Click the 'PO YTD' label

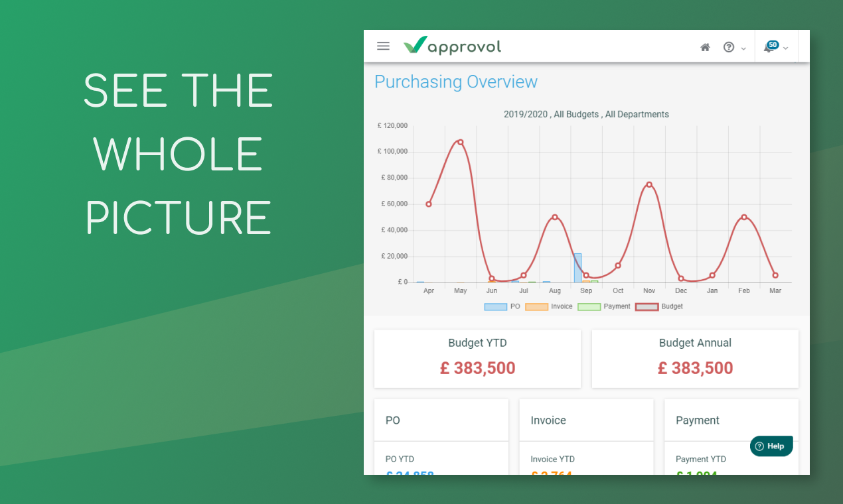pos(400,459)
